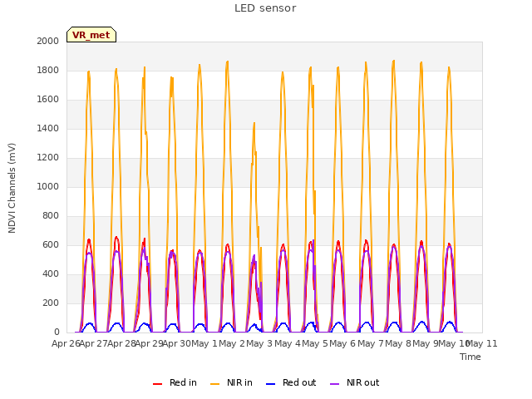
Task: Click the May 11 x-axis label
Action: click(482, 343)
